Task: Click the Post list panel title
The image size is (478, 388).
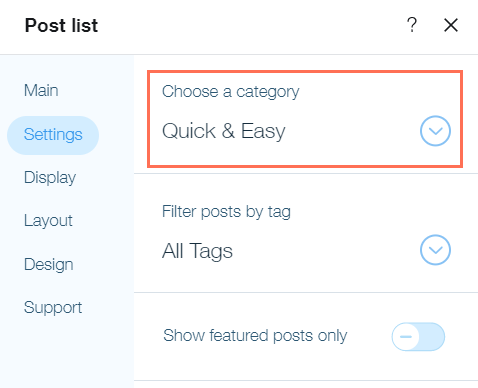Action: [61, 25]
